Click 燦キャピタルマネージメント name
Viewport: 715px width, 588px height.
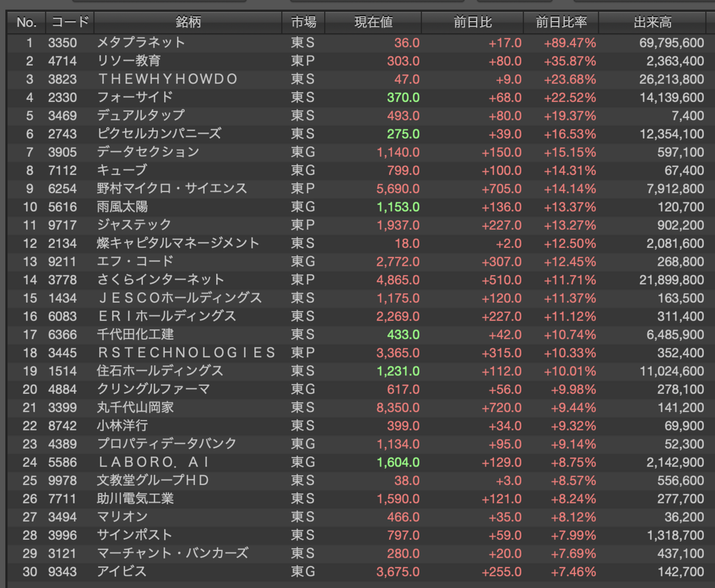[x=178, y=243]
